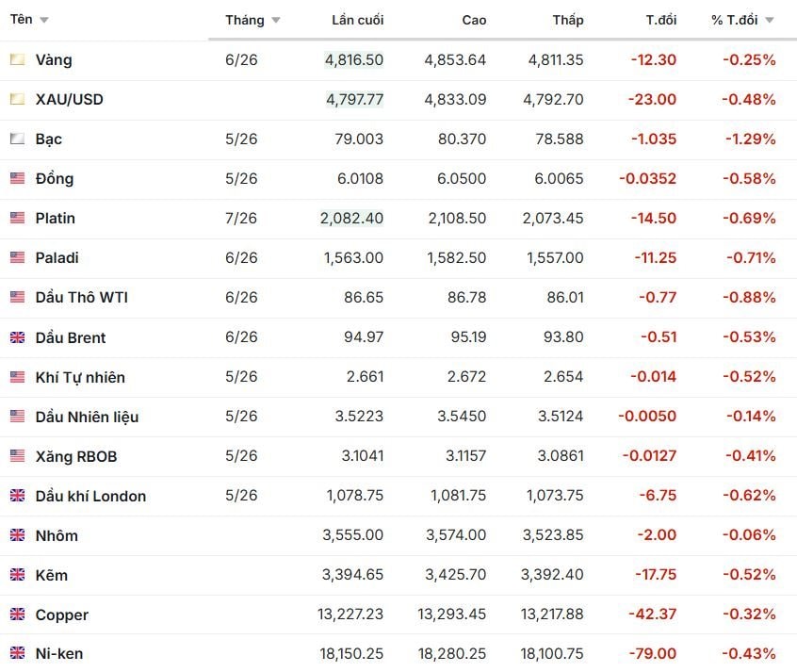
Task: Click the US flag beside Khí Tự nhiên
Action: pos(17,377)
